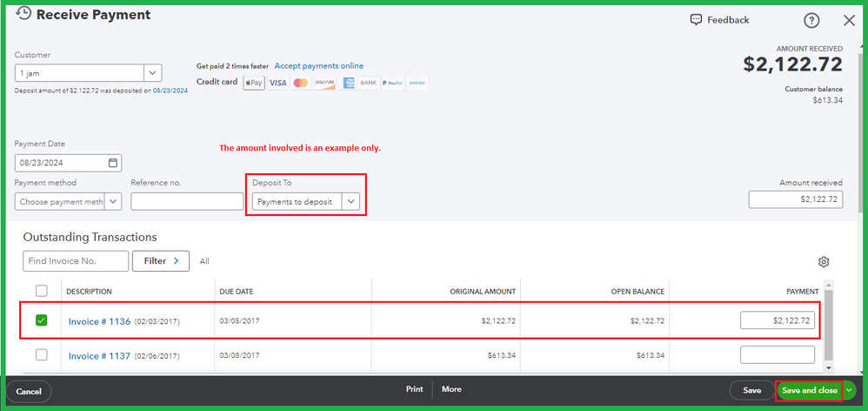Click the 03/05/2017 due date

(239, 320)
